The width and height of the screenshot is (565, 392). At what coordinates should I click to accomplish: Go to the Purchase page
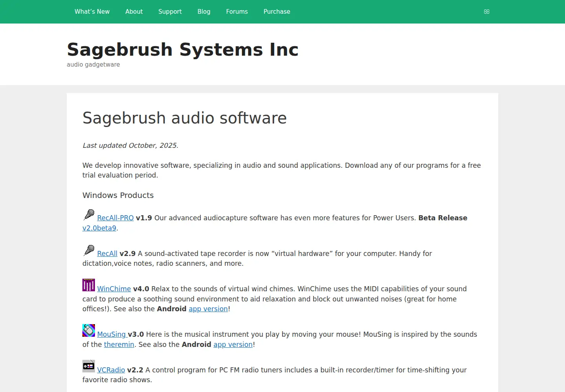click(x=277, y=12)
